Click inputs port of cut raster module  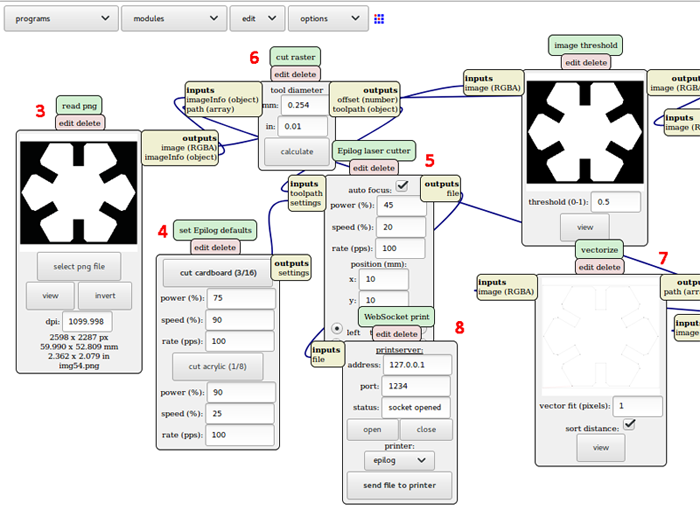coord(223,100)
